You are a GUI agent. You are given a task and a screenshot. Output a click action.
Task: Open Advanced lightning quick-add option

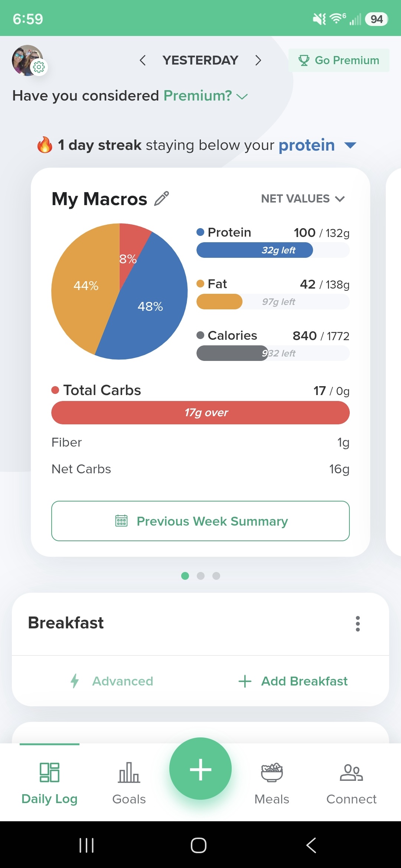112,681
